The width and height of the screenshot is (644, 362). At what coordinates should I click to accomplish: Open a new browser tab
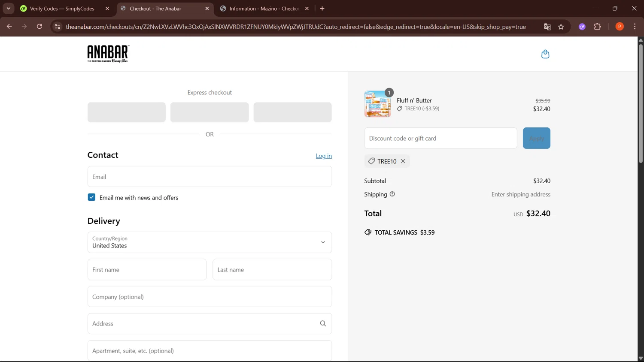pyautogui.click(x=322, y=9)
